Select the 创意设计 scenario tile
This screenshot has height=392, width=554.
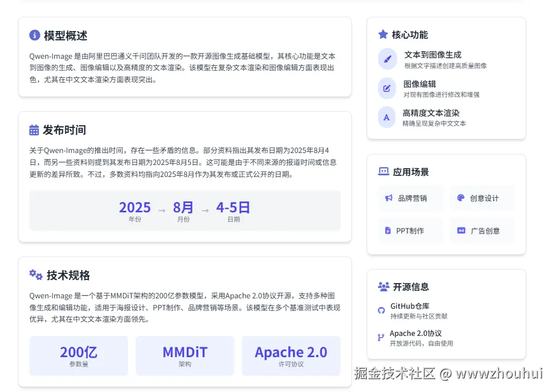pyautogui.click(x=482, y=198)
